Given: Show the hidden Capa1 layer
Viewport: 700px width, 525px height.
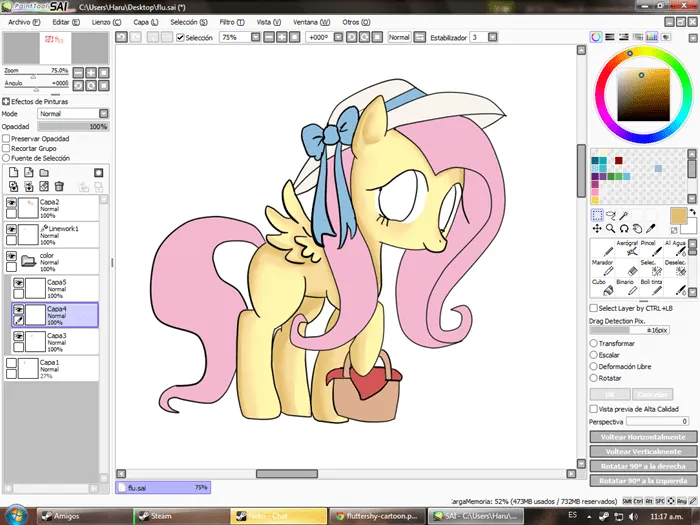Looking at the screenshot, I should pos(12,363).
